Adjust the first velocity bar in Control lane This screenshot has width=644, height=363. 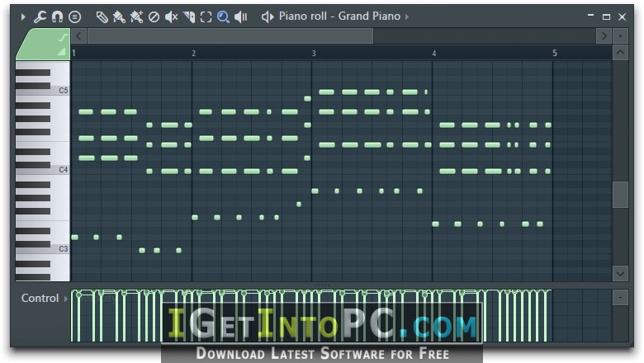(x=73, y=316)
